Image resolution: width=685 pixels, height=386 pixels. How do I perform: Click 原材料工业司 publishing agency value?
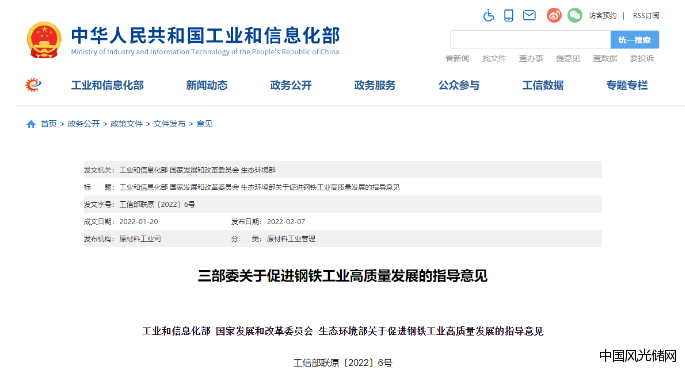click(x=140, y=239)
